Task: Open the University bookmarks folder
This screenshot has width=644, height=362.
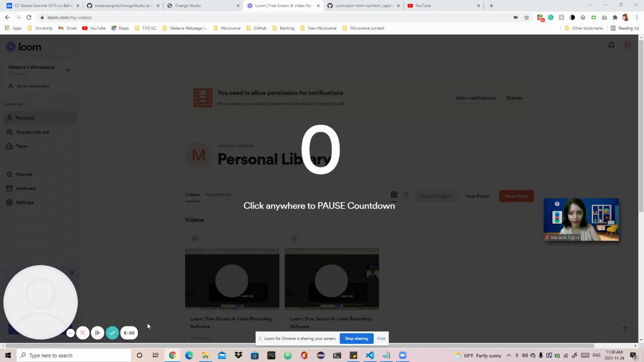Action: click(40, 28)
